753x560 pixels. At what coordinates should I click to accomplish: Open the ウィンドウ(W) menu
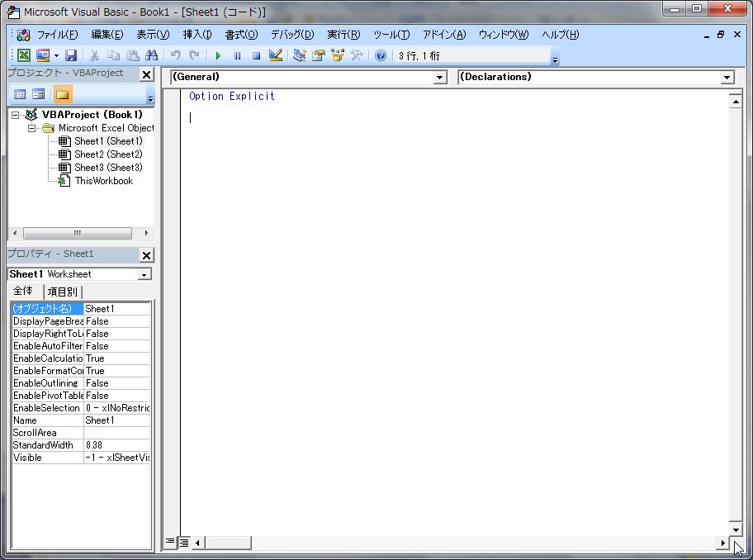[504, 35]
